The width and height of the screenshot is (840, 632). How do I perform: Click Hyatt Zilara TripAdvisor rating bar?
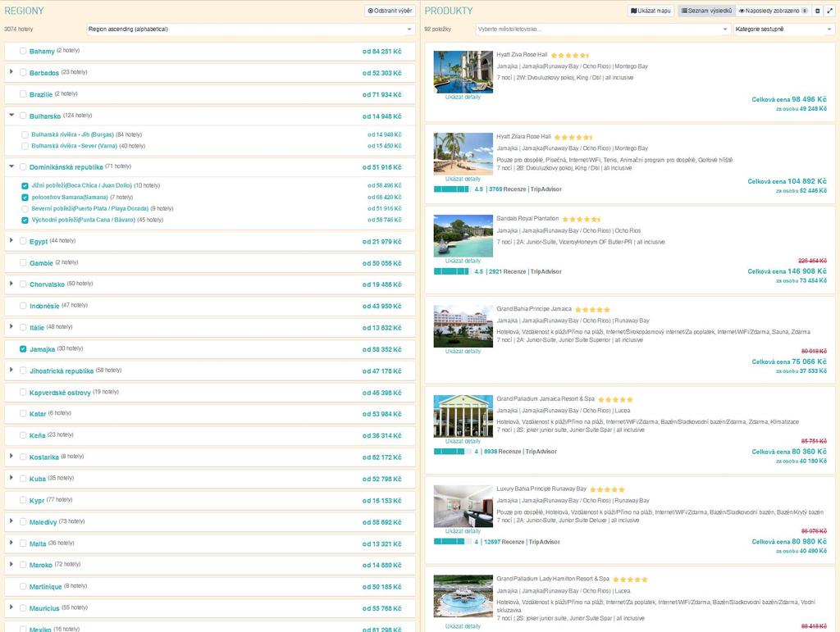[x=451, y=189]
